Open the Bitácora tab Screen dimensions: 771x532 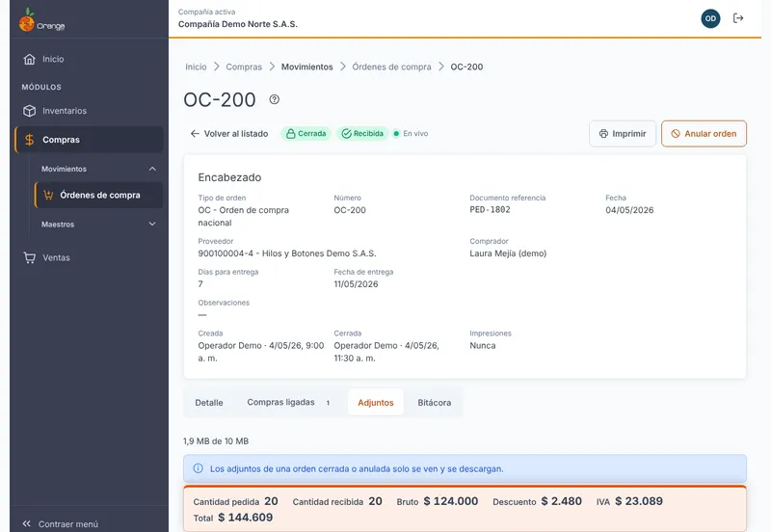[x=435, y=403]
